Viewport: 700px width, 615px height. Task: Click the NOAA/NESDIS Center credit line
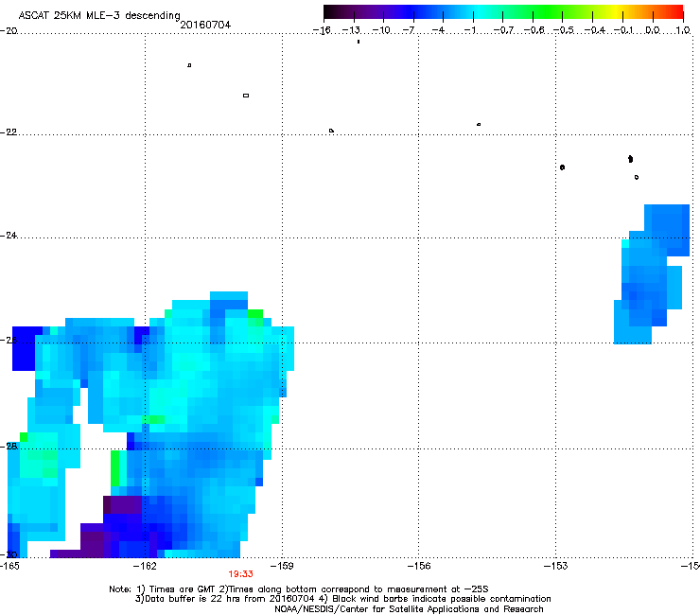click(409, 609)
